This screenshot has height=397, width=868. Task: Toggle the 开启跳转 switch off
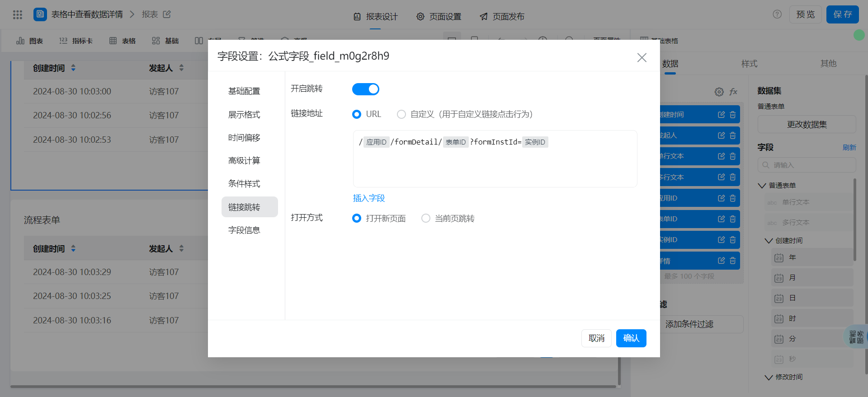click(x=365, y=89)
